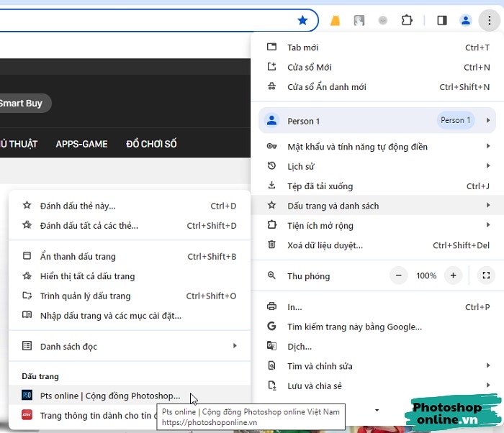Screen dimensions: 504x433
Task: Enter fullscreen with the fullscreen icon
Action: pos(486,275)
